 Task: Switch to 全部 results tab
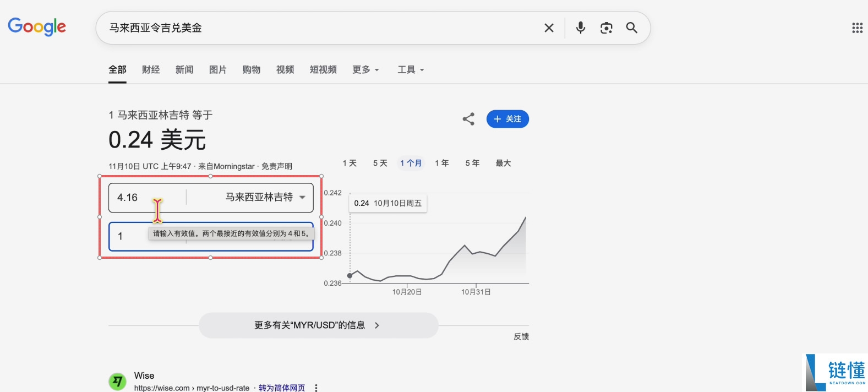pyautogui.click(x=117, y=69)
